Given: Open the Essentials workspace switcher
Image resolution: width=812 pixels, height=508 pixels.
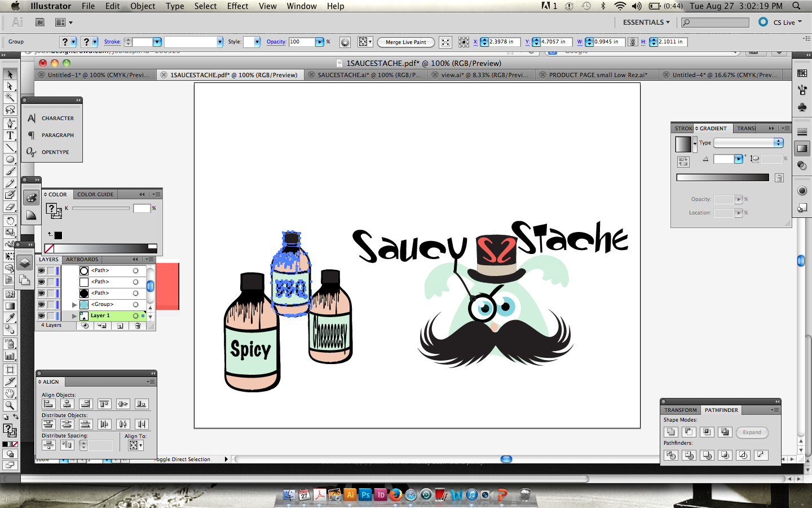Looking at the screenshot, I should (x=646, y=22).
